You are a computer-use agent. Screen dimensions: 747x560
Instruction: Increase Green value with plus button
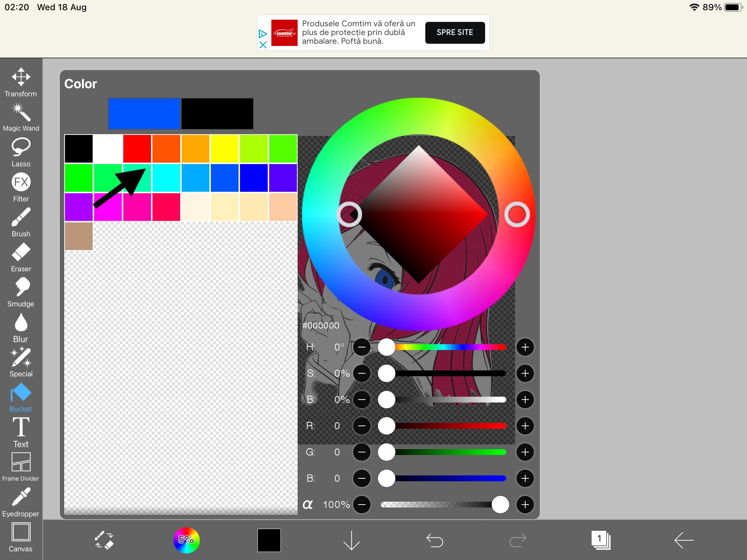click(x=525, y=452)
